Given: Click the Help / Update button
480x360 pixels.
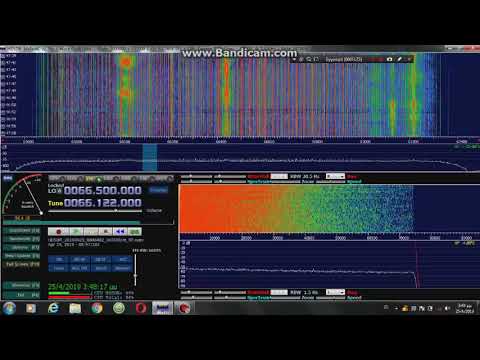Looking at the screenshot, I should (22, 256).
